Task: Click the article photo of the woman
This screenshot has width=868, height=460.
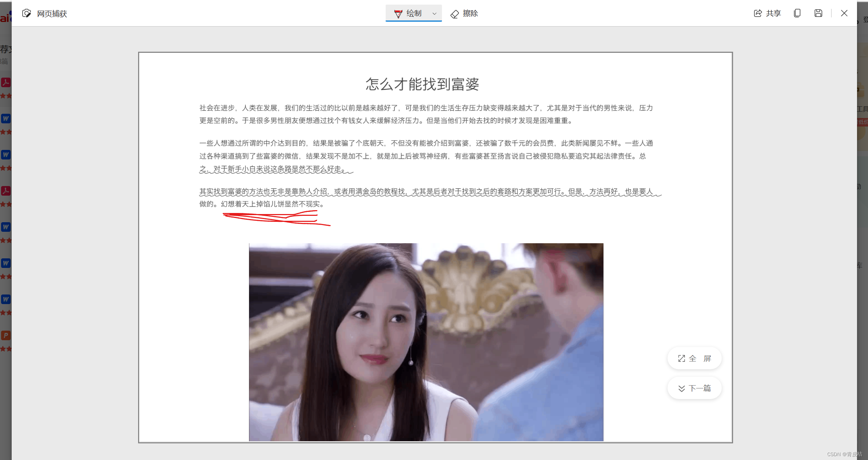Action: pos(426,342)
